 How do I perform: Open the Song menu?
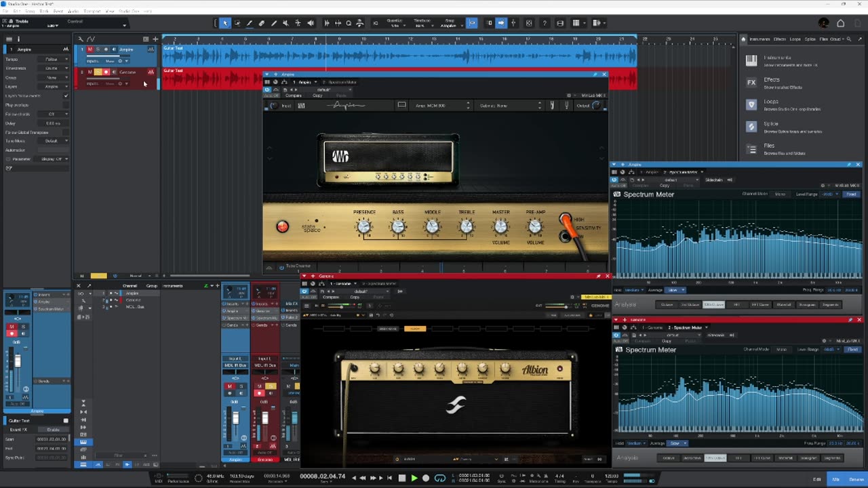pos(28,12)
